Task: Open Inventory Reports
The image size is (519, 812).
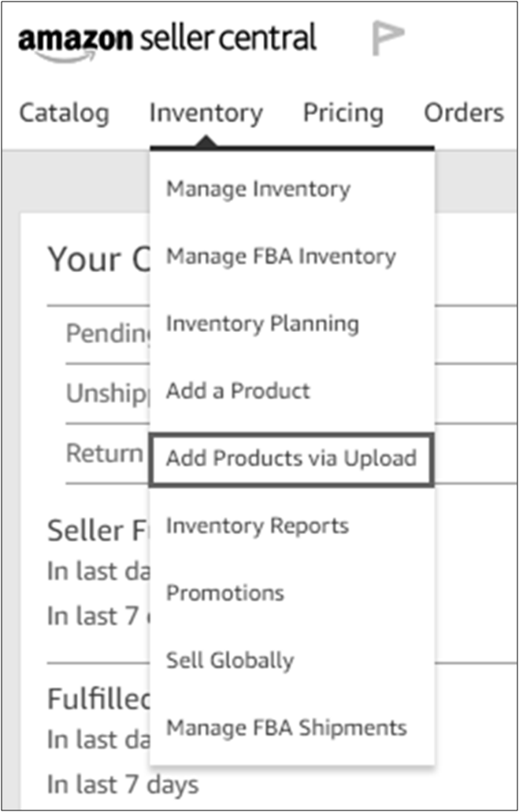Action: [257, 526]
